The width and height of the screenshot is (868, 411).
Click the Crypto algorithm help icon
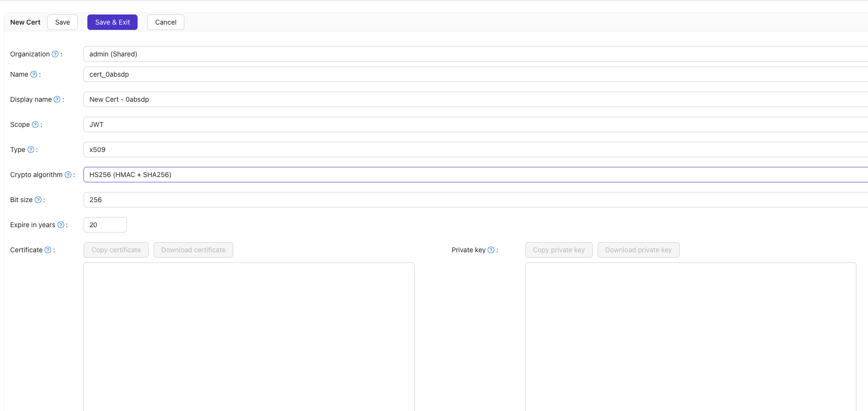pyautogui.click(x=68, y=175)
